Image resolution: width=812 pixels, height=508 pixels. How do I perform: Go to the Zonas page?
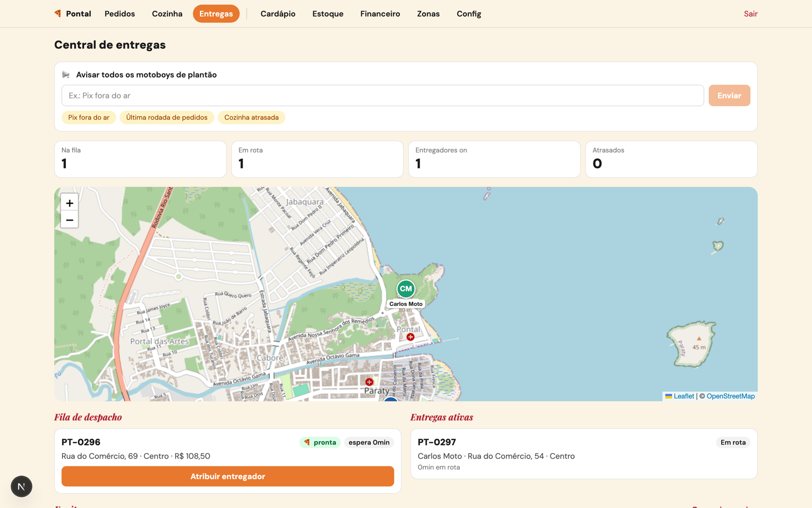click(x=428, y=14)
